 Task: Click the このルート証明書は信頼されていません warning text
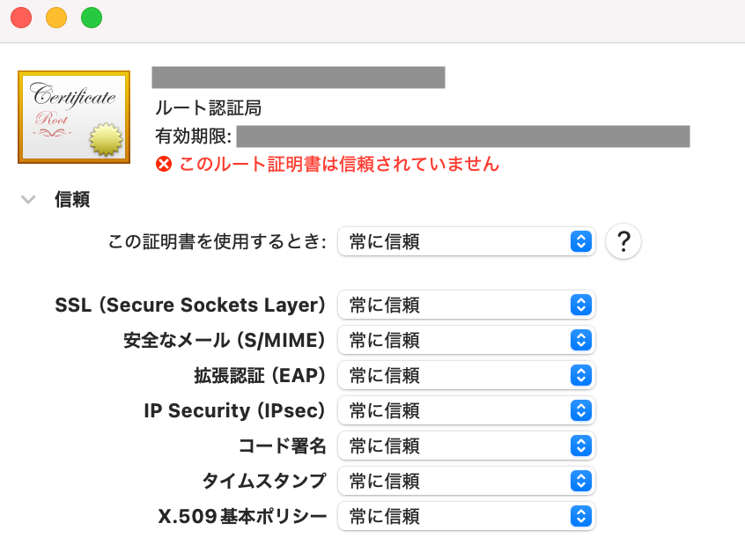[x=339, y=164]
